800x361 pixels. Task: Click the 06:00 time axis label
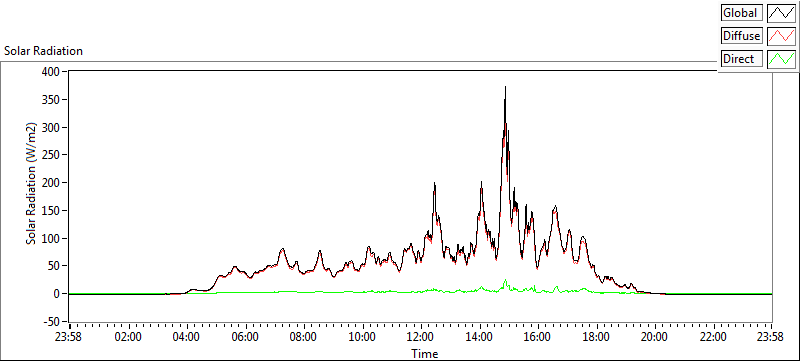(x=245, y=337)
